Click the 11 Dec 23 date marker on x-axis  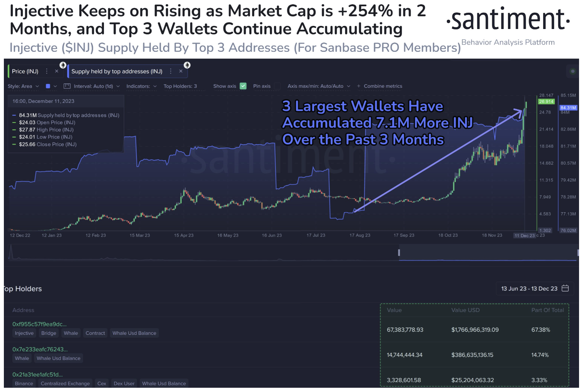525,235
